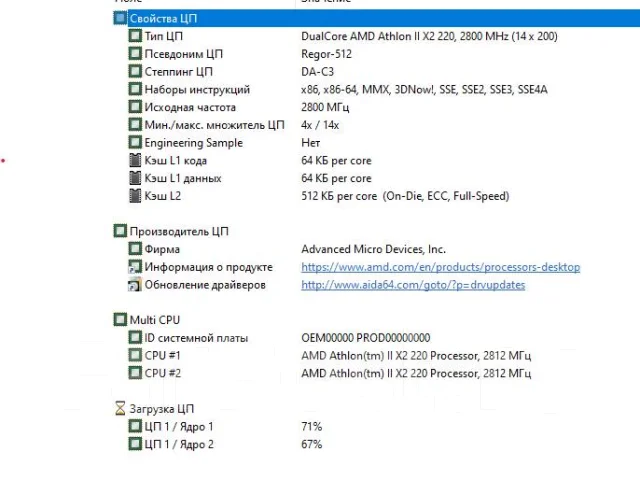Select the Обновление драйверов label

pos(205,285)
